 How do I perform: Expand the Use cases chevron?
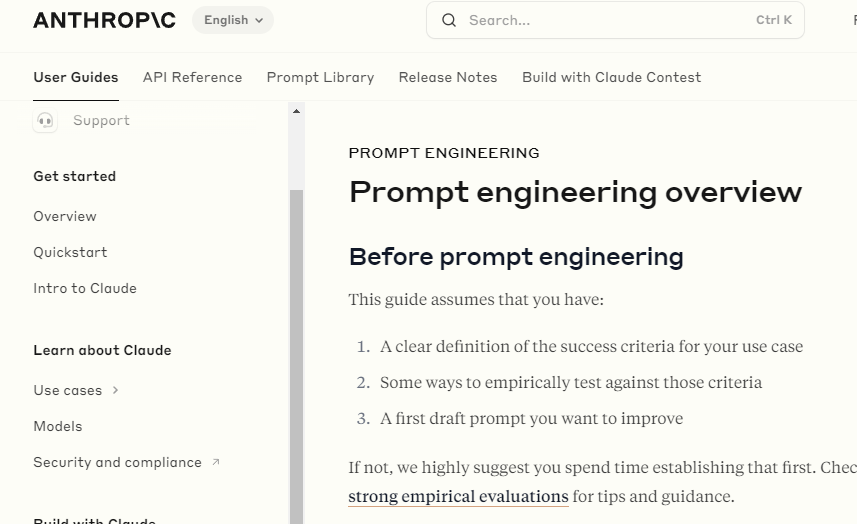(x=115, y=390)
